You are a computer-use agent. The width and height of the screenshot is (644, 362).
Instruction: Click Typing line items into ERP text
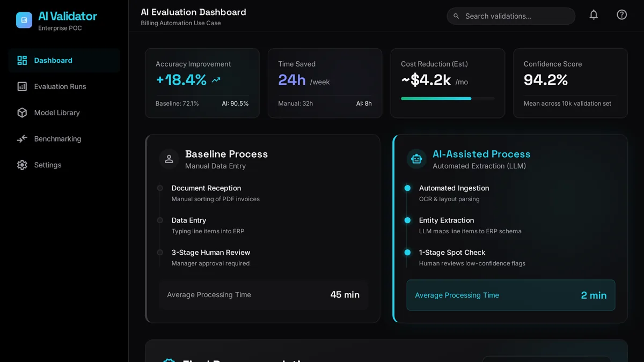point(208,231)
